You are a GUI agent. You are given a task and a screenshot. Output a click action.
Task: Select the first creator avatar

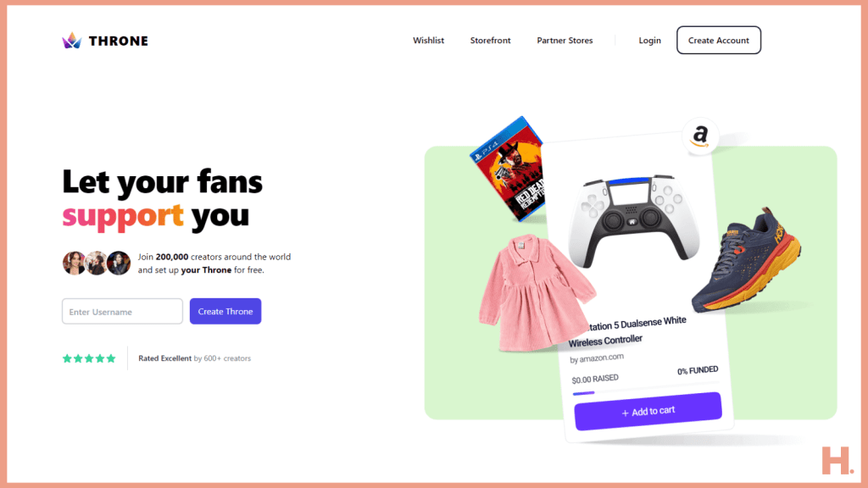point(74,263)
